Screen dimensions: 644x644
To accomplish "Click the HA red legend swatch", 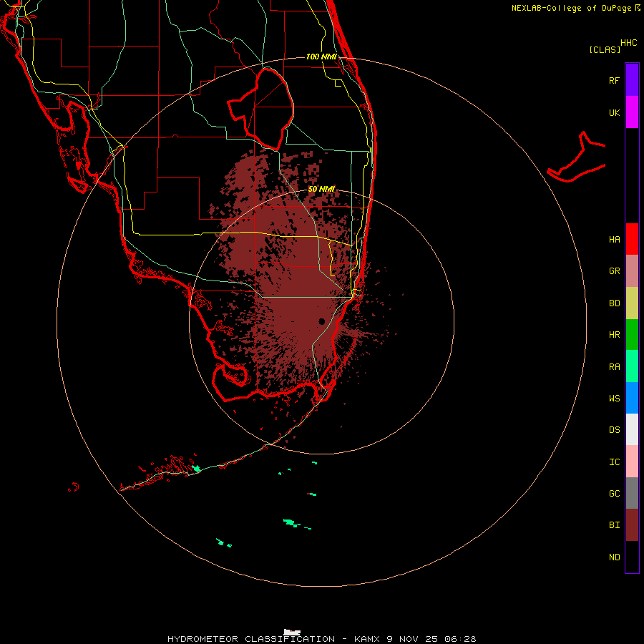I will click(x=632, y=239).
